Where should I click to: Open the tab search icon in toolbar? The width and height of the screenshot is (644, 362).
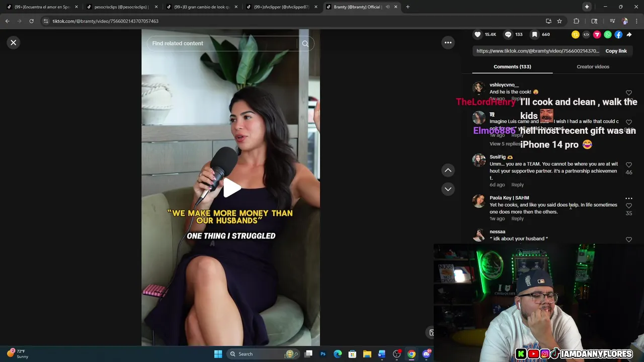[594, 21]
